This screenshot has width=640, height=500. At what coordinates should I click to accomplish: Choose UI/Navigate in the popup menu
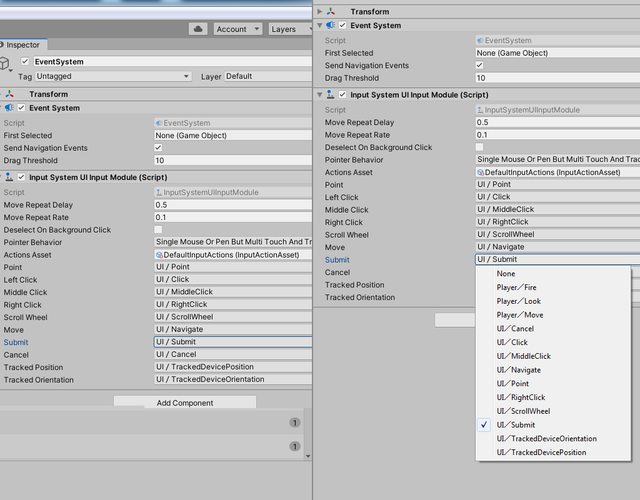553,370
